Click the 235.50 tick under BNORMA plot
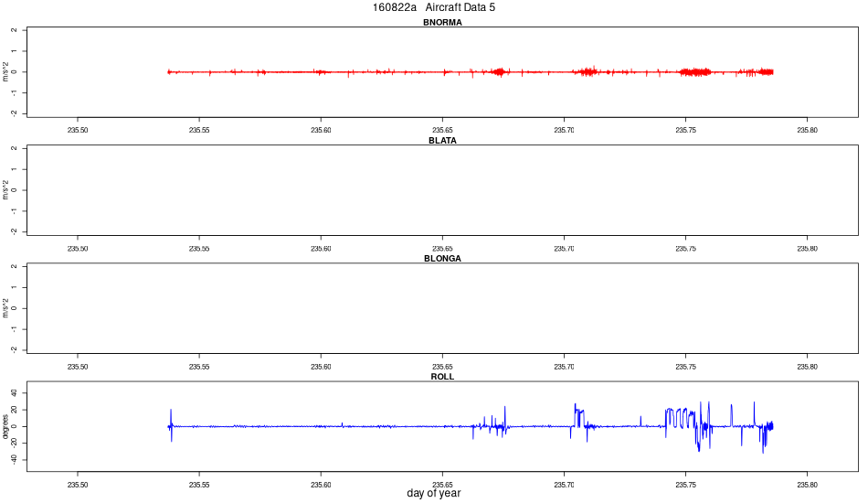Image resolution: width=868 pixels, height=503 pixels. click(78, 130)
